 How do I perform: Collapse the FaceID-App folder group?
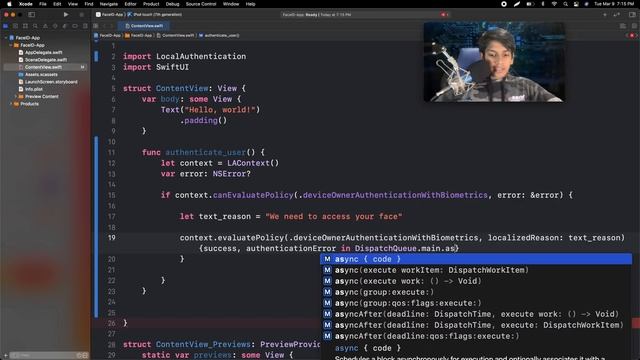pyautogui.click(x=11, y=45)
